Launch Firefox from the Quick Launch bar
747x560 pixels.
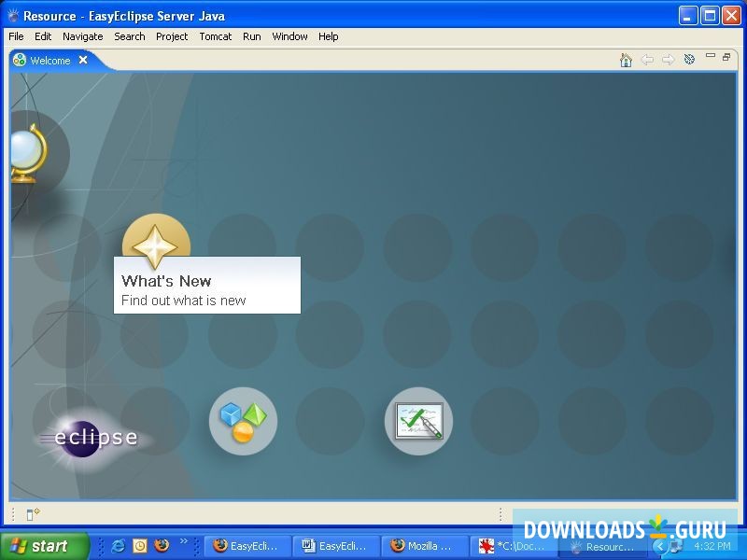162,546
